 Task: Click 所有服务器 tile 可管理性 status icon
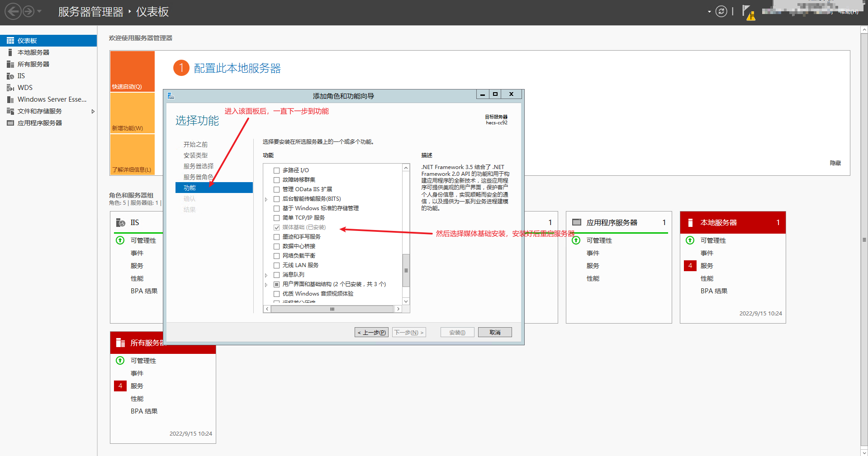pyautogui.click(x=120, y=361)
